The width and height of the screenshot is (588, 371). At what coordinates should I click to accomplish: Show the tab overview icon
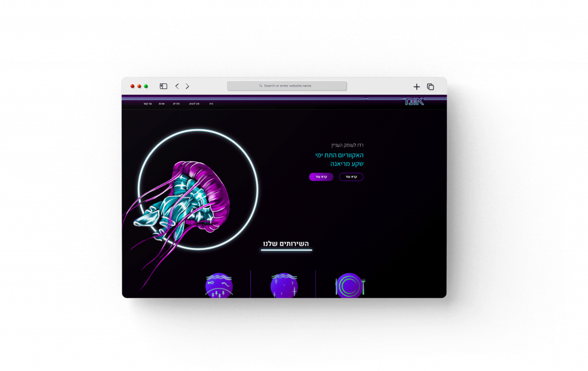(430, 87)
